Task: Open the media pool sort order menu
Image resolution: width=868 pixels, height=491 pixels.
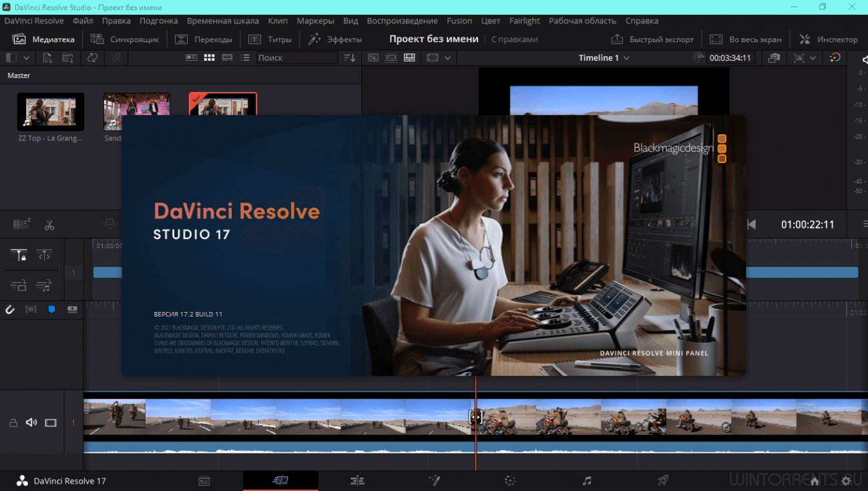Action: (x=350, y=58)
